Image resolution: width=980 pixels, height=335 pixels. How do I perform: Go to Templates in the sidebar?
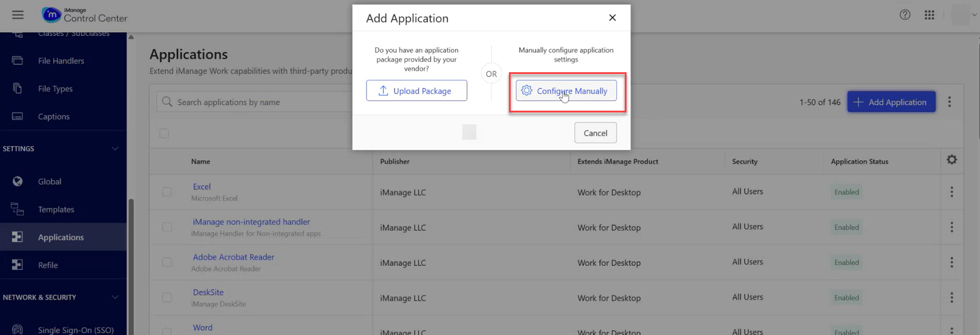coord(56,210)
